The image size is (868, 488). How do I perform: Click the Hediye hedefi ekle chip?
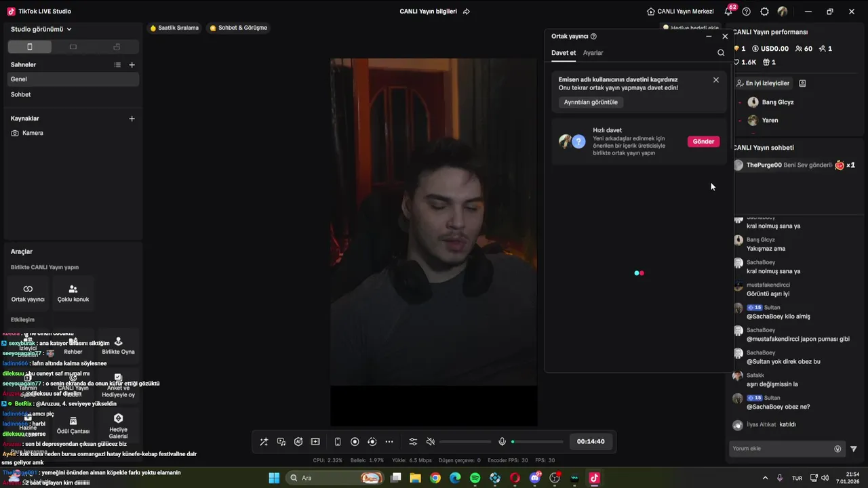[690, 28]
